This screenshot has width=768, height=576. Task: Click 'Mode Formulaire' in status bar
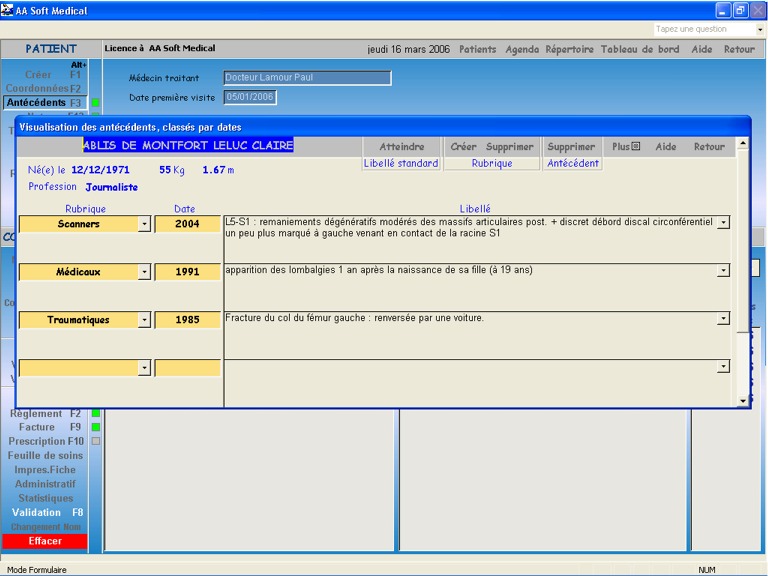pos(37,570)
